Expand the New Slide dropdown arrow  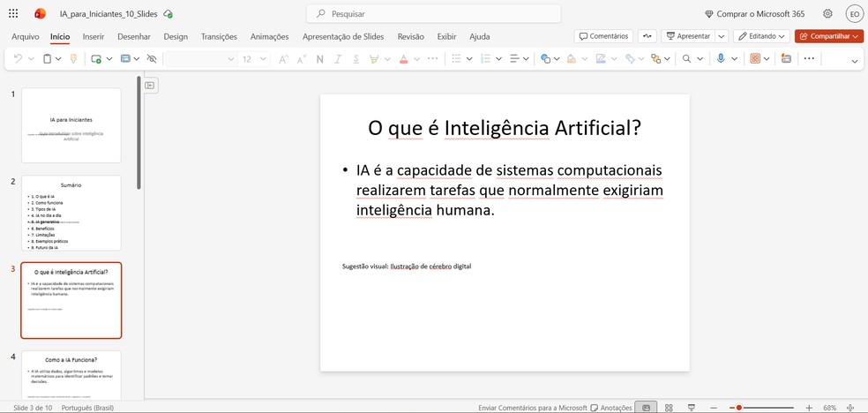click(x=109, y=58)
